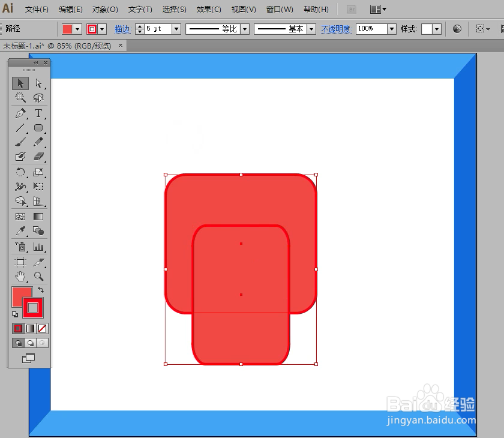Select the Paintbrush tool
This screenshot has width=504, height=438.
point(20,142)
